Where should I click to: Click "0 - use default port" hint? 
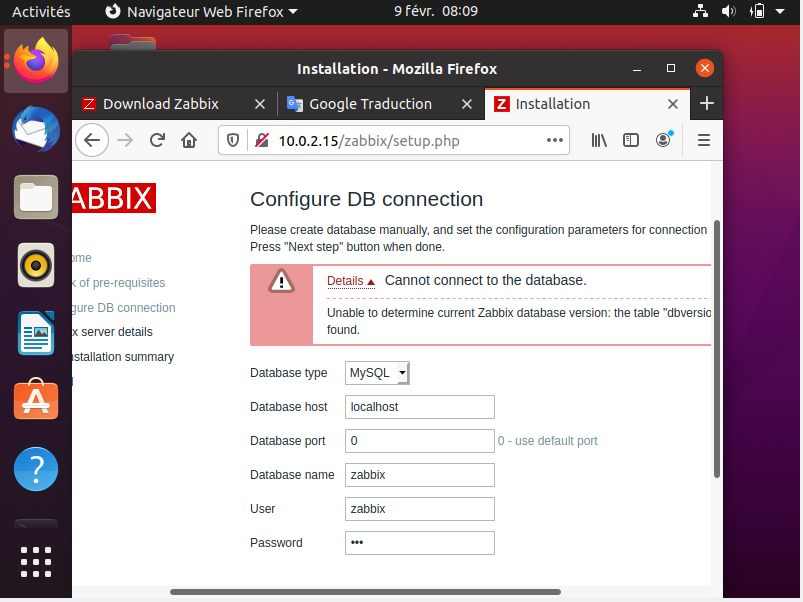coord(547,441)
